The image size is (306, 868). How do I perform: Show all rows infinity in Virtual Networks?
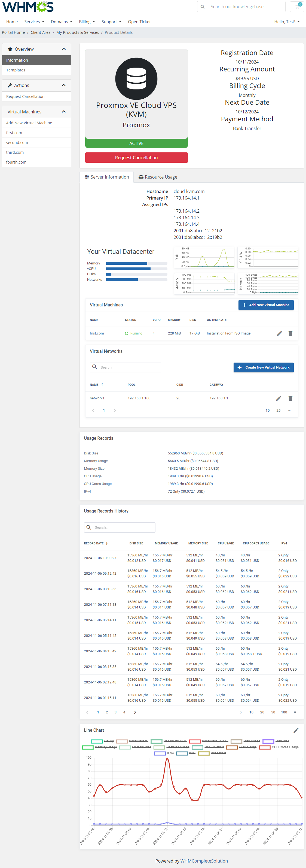tap(289, 410)
